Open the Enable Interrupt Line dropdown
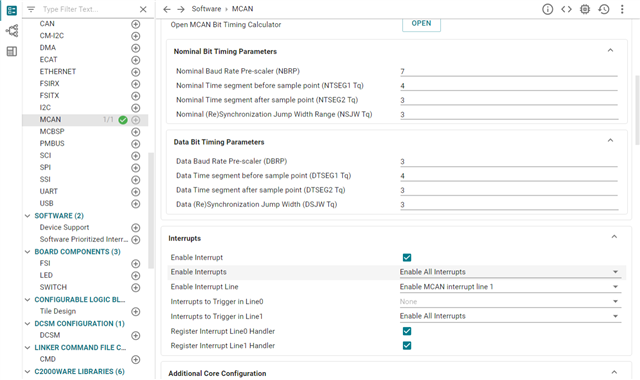The height and width of the screenshot is (380, 640). [x=510, y=287]
